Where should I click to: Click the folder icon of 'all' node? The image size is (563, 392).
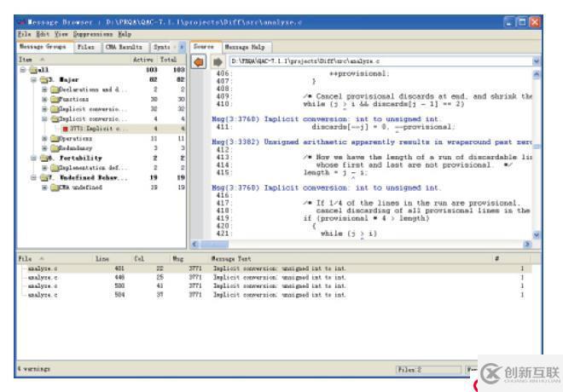33,70
